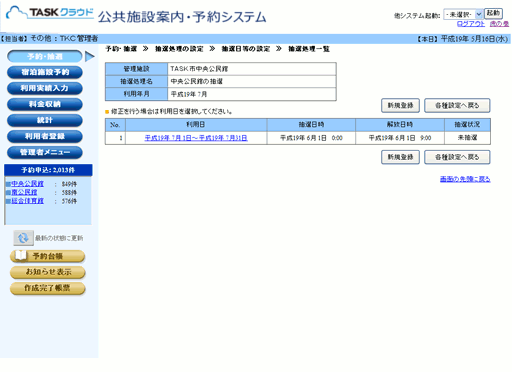The height and width of the screenshot is (372, 512).
Task: Click the TASKクラウド logo
Action: tap(50, 13)
